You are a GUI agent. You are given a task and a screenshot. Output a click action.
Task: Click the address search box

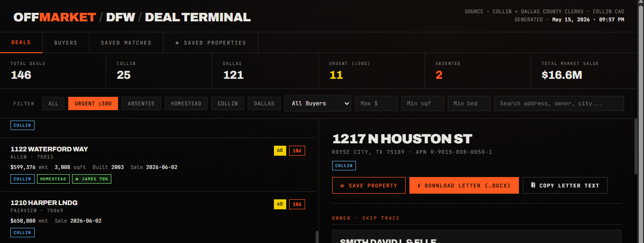point(559,103)
